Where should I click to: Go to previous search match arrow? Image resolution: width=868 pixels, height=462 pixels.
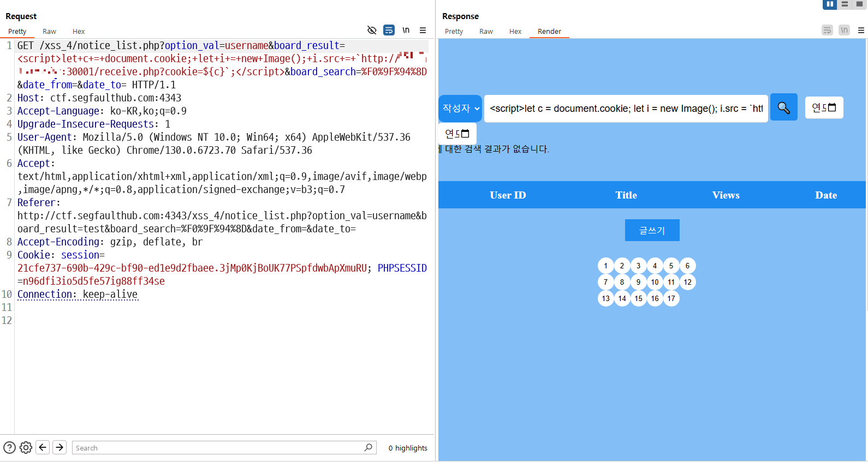43,447
